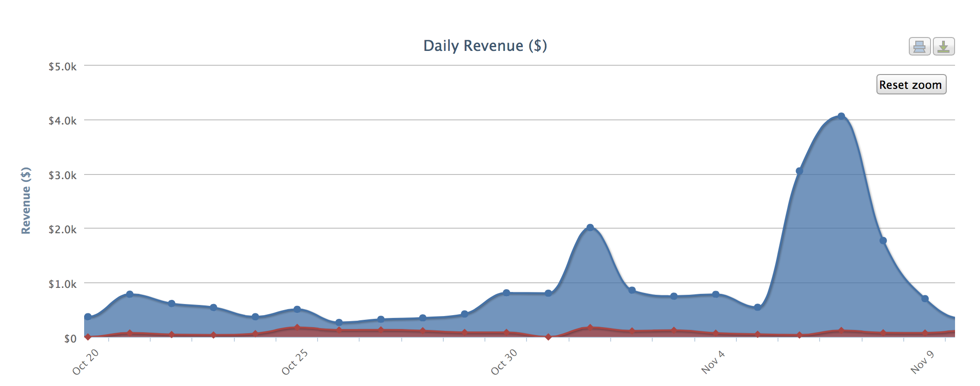Viewport: 980px width, 386px height.
Task: Click the print chart icon
Action: click(919, 47)
